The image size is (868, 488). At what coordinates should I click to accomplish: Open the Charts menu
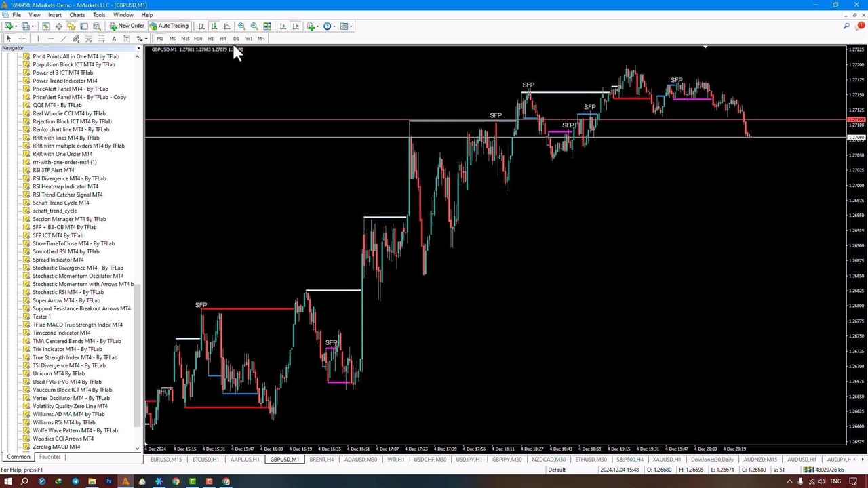coord(77,14)
